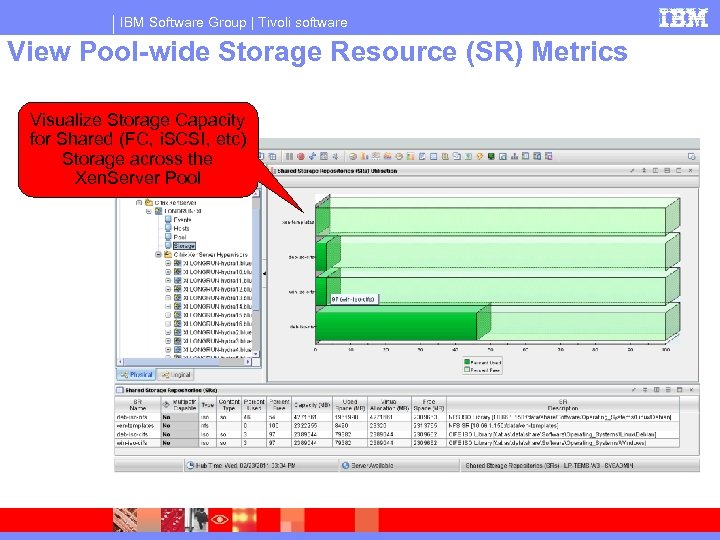The image size is (720, 540).
Task: Click the yellow question-mark icon in the toolbar
Action: 480,157
